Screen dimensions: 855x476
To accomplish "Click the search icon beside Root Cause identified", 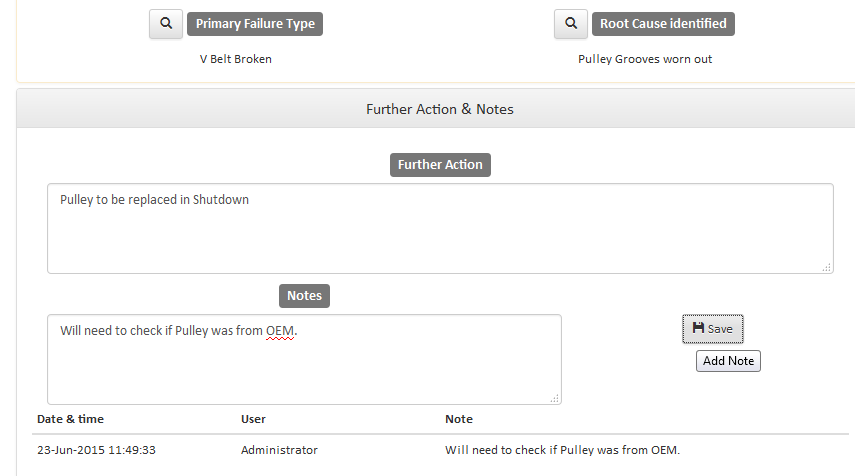I will (570, 24).
